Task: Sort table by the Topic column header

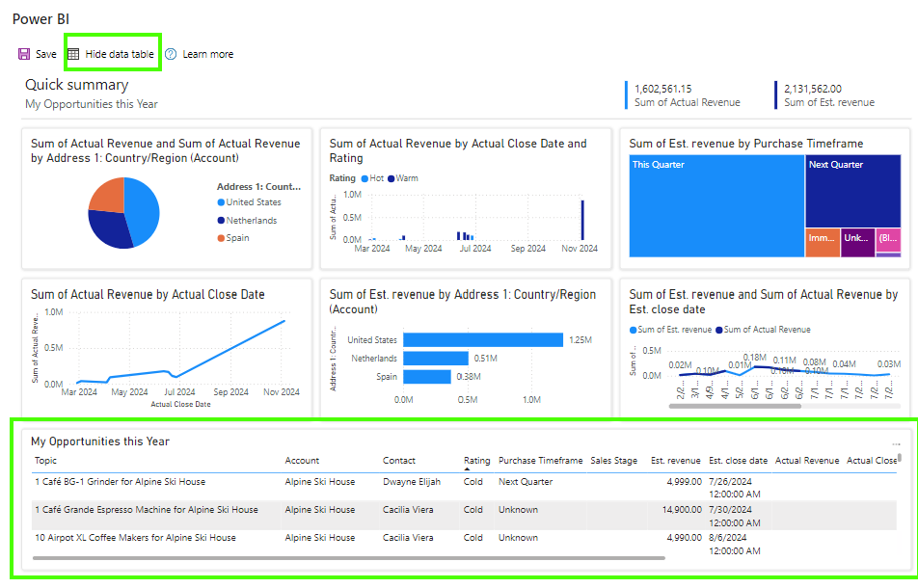Action: click(45, 461)
